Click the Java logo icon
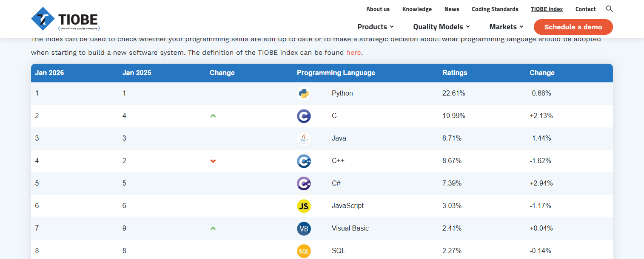The height and width of the screenshot is (259, 644). pyautogui.click(x=304, y=138)
